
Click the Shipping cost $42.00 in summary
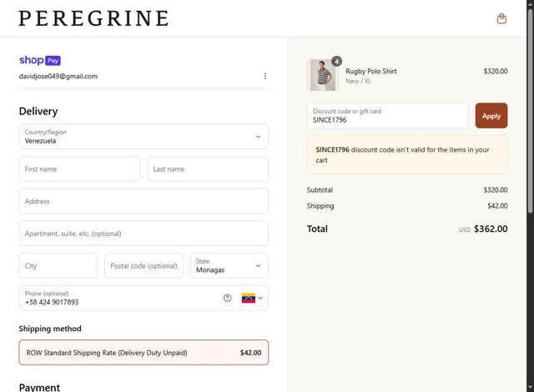pyautogui.click(x=497, y=206)
